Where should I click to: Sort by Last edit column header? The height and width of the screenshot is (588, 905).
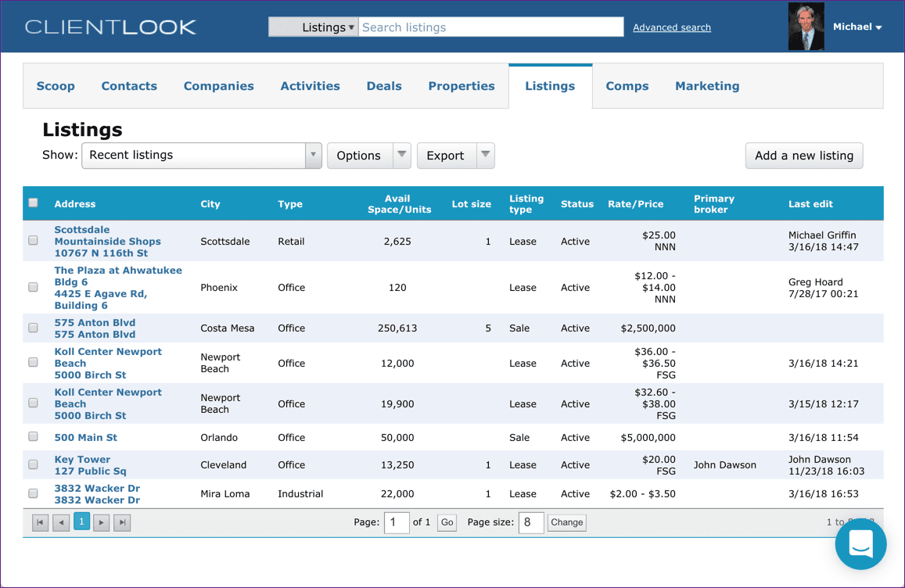tap(810, 204)
